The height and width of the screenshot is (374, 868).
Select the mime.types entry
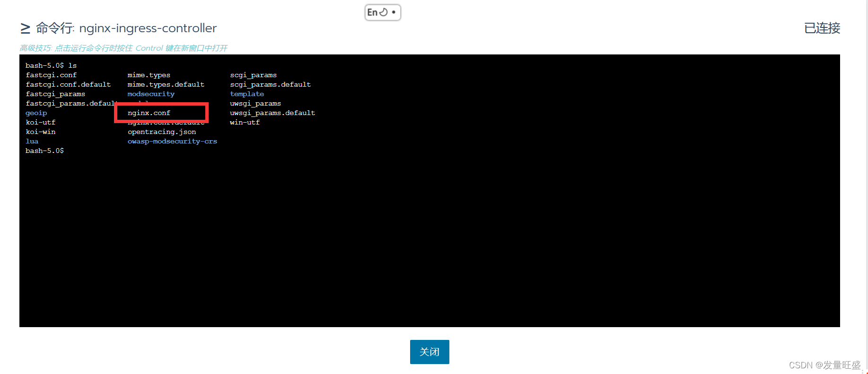(x=149, y=75)
